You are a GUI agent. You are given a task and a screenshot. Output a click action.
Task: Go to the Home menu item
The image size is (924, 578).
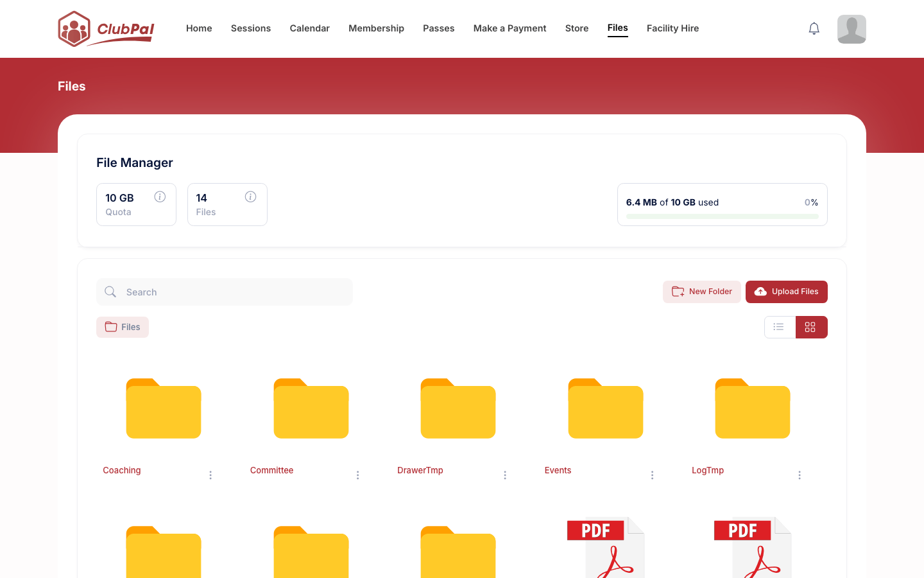coord(199,28)
